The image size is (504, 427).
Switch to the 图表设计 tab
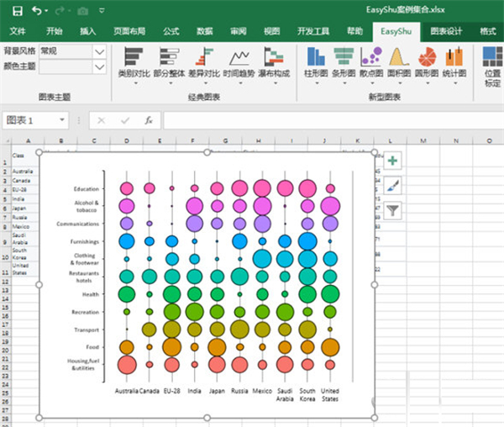click(x=446, y=31)
